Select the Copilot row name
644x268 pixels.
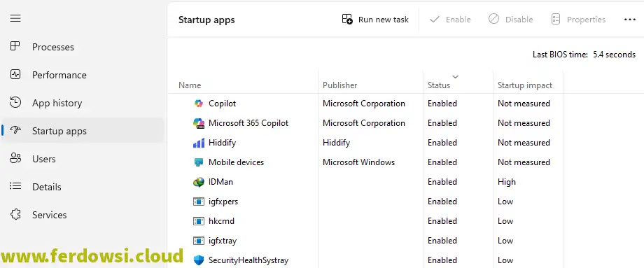coord(222,104)
